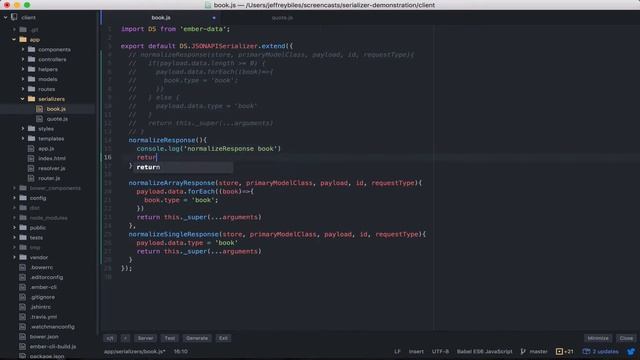Click the models folder icon
This screenshot has height=360, width=640.
(x=31, y=79)
